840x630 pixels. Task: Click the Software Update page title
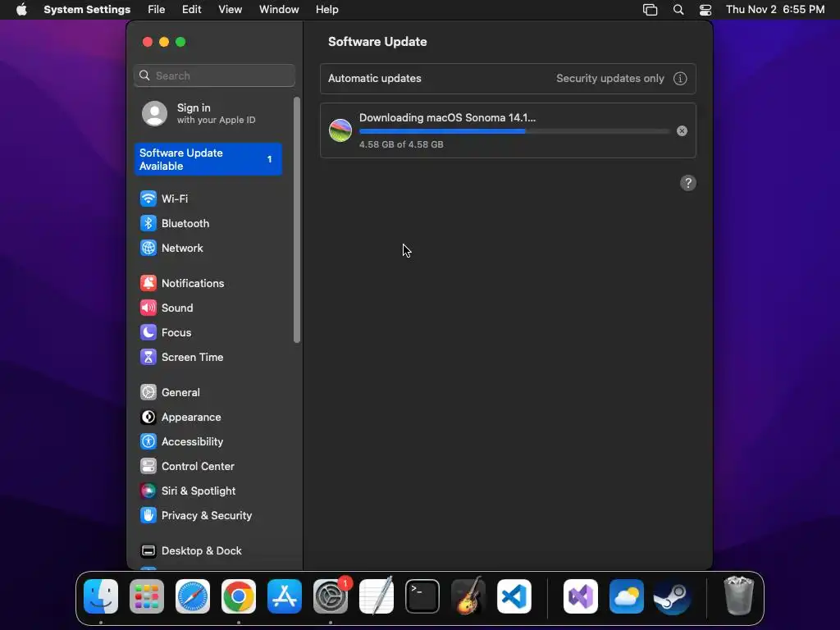click(377, 42)
